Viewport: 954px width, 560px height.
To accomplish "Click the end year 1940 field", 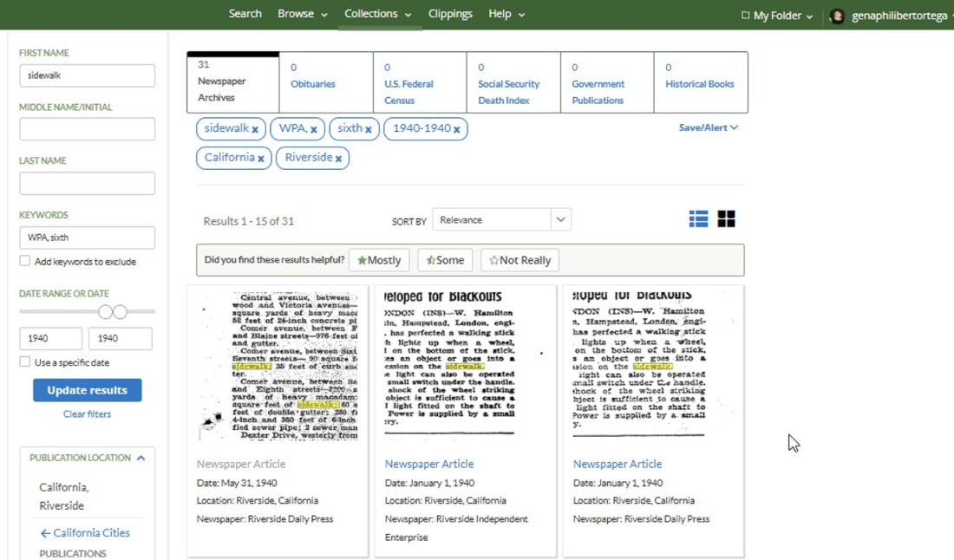I will [121, 339].
